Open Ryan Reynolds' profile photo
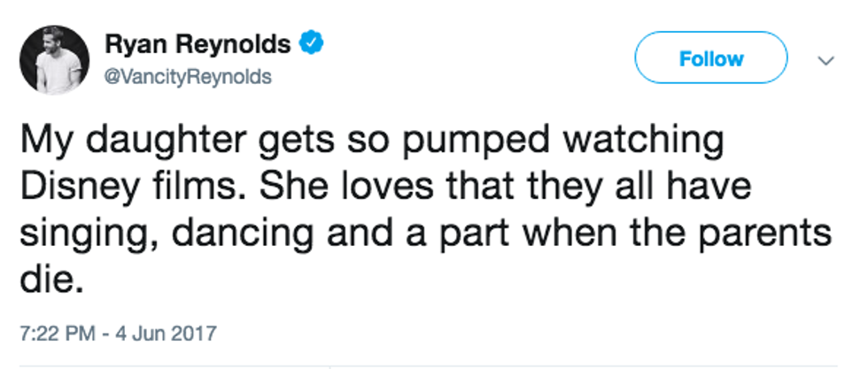Viewport: 868px width, 369px height. click(x=54, y=59)
